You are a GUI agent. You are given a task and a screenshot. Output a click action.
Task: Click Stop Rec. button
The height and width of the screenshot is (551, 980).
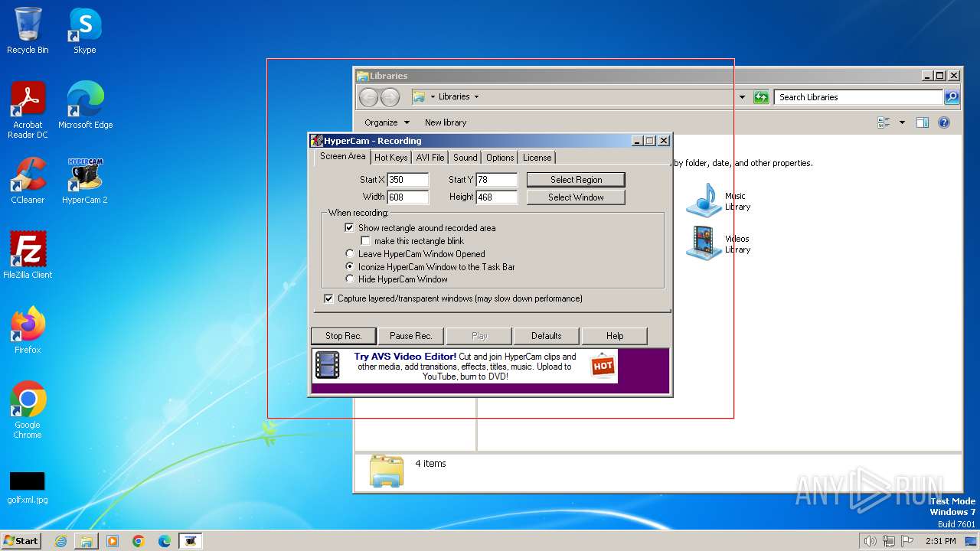point(344,336)
